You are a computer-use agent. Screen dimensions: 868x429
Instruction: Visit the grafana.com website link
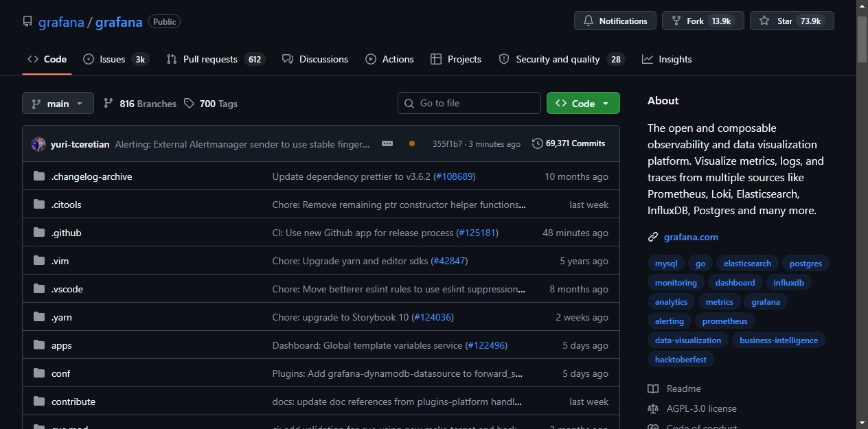tap(691, 237)
